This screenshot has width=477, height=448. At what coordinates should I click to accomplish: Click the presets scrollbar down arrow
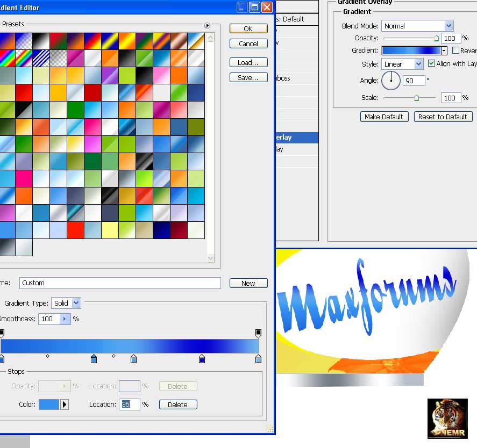tap(210, 258)
